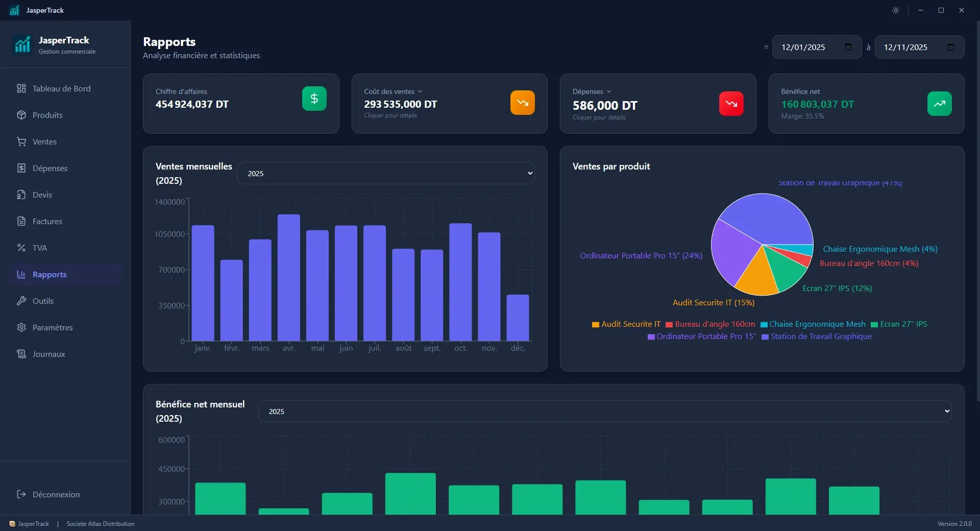980x531 pixels.
Task: Click the Devis document icon
Action: click(x=21, y=195)
